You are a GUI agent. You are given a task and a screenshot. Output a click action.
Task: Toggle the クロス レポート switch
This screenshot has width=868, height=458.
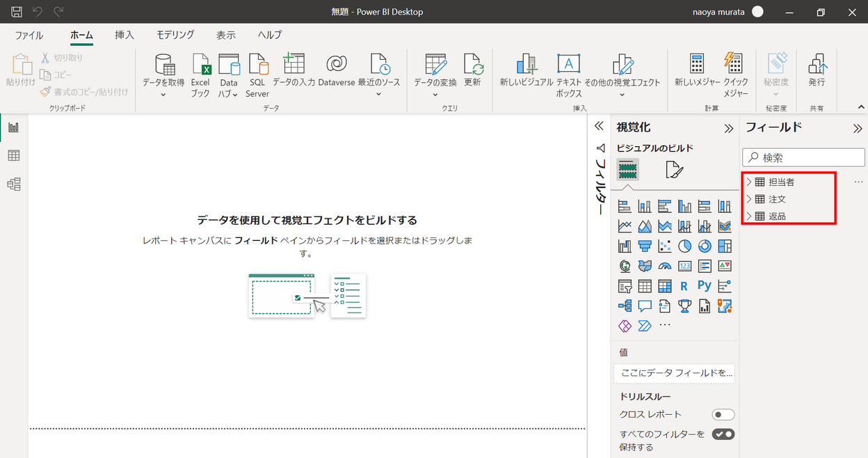tap(723, 415)
